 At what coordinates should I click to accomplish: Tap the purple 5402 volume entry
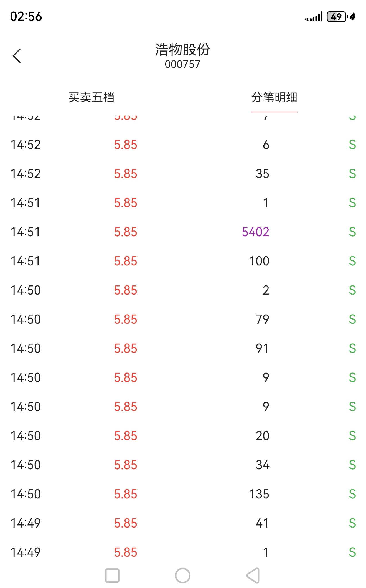255,232
